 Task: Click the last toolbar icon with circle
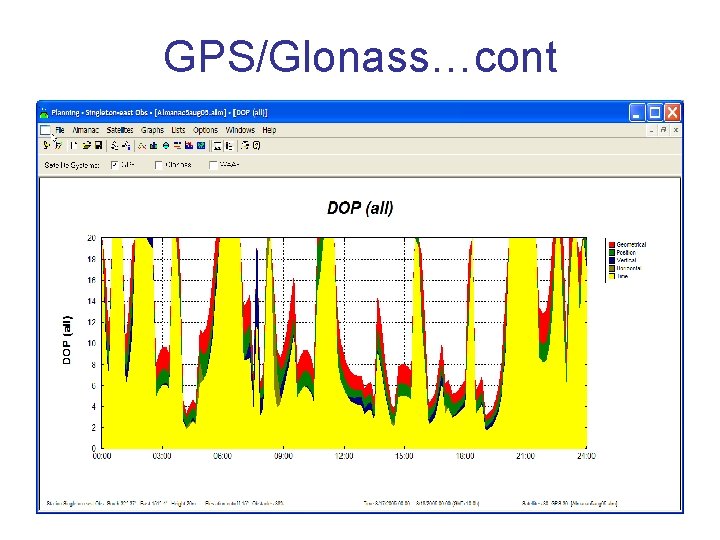pos(256,146)
